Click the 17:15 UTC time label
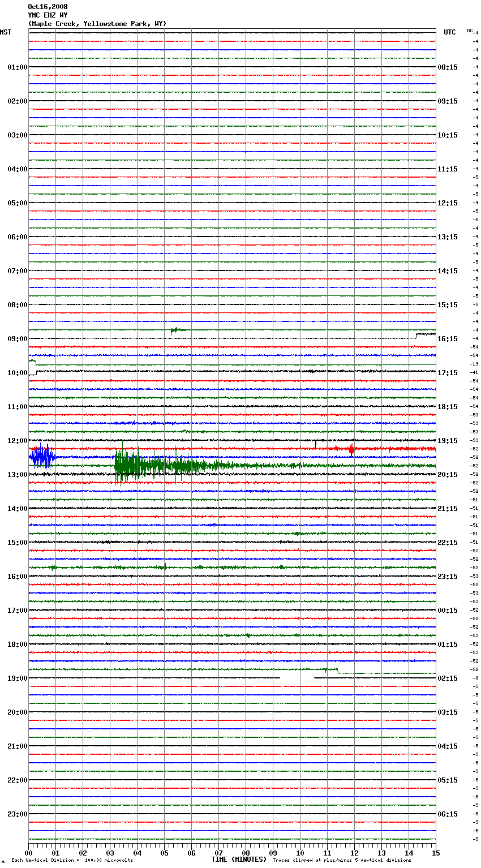This screenshot has height=868, width=481. [448, 373]
